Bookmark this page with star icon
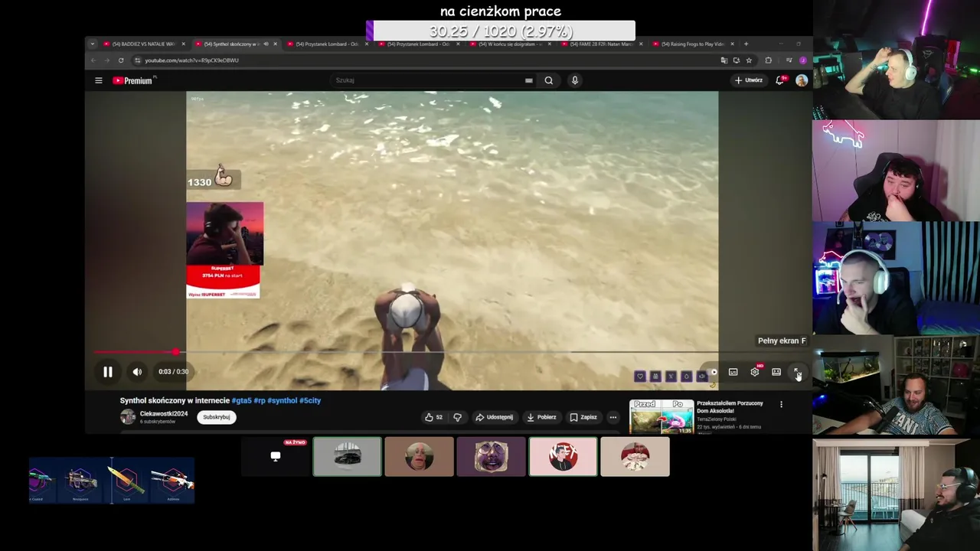Image resolution: width=980 pixels, height=551 pixels. click(x=749, y=60)
